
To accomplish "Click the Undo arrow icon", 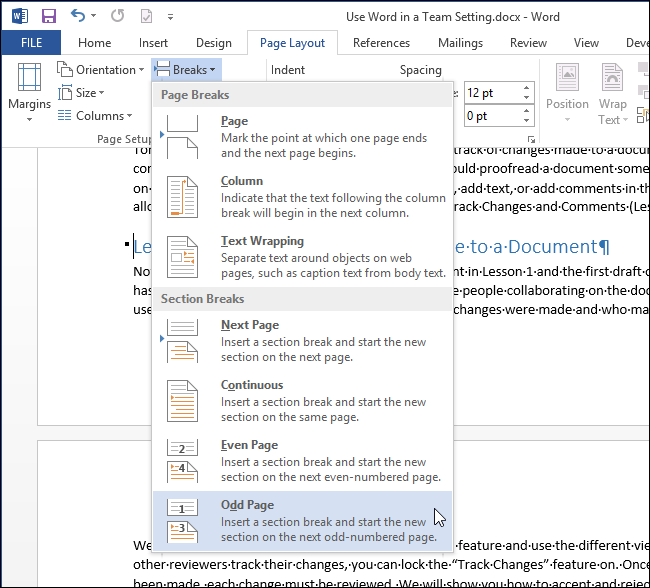I will 78,16.
